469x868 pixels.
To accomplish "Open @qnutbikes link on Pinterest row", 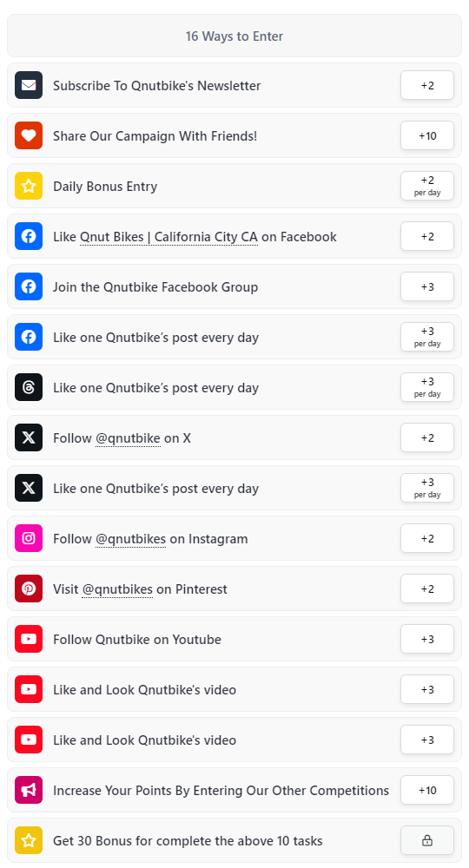I will click(117, 589).
